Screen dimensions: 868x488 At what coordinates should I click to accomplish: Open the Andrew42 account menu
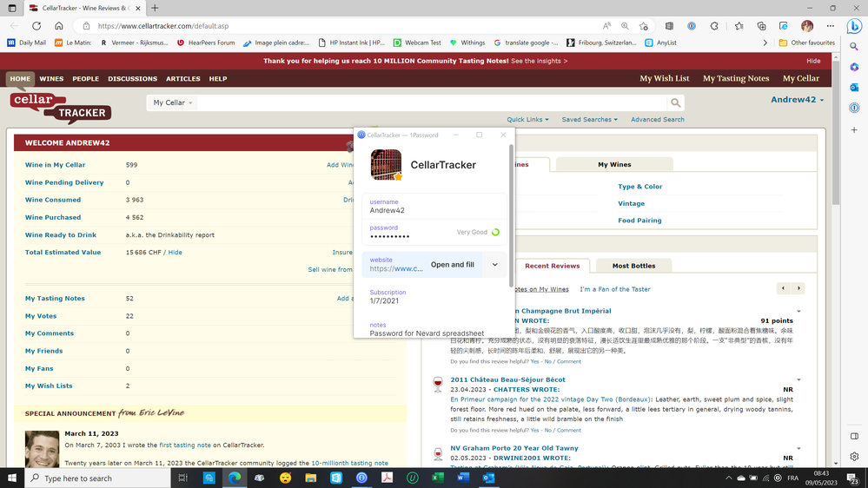click(x=797, y=100)
